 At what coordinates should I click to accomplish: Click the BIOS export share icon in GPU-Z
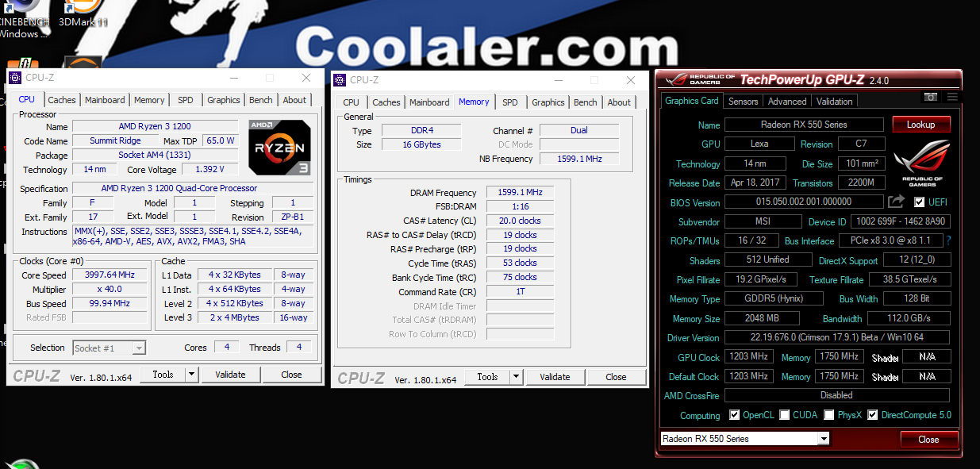[x=896, y=202]
